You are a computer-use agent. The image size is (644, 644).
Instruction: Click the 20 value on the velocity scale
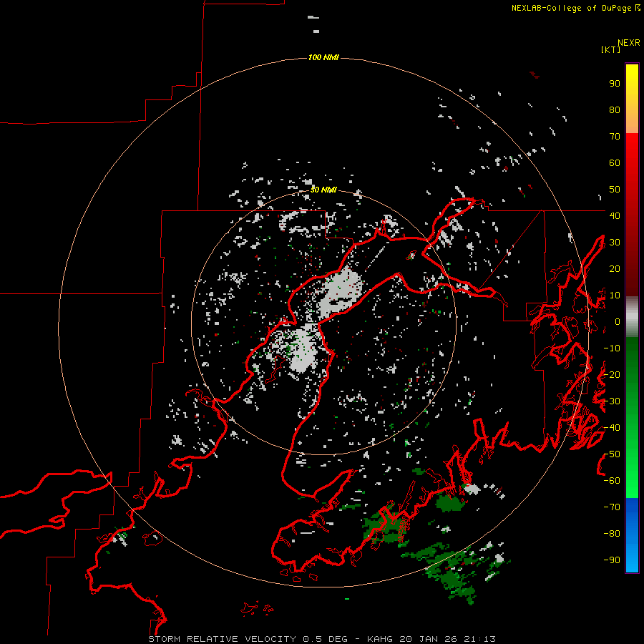click(615, 269)
